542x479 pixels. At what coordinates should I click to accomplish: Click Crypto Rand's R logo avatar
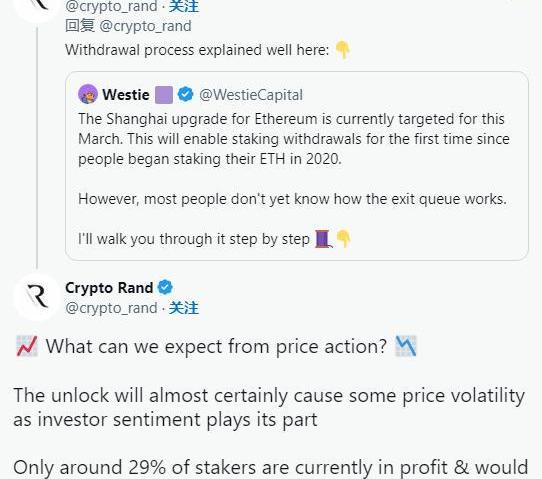click(x=37, y=297)
